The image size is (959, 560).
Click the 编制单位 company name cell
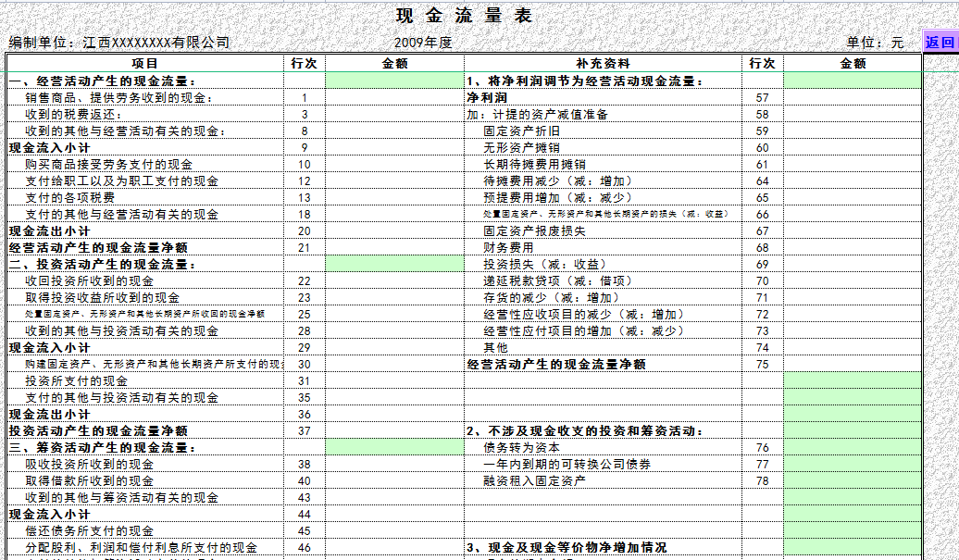119,43
